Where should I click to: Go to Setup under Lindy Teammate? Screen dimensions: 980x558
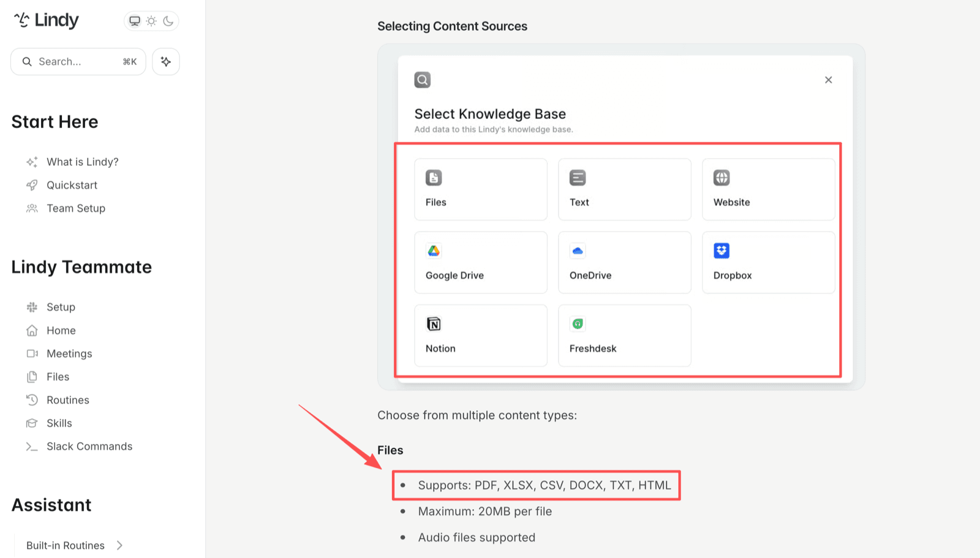tap(61, 307)
